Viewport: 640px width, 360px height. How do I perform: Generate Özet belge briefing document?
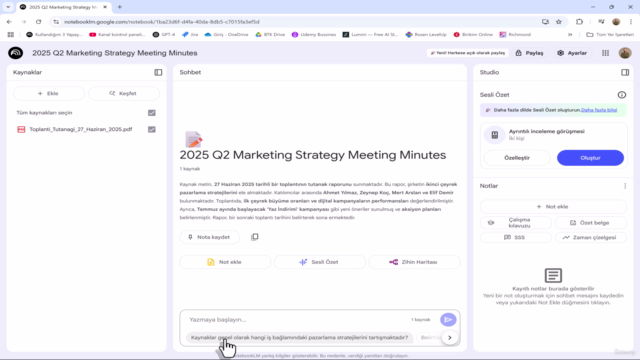click(590, 223)
